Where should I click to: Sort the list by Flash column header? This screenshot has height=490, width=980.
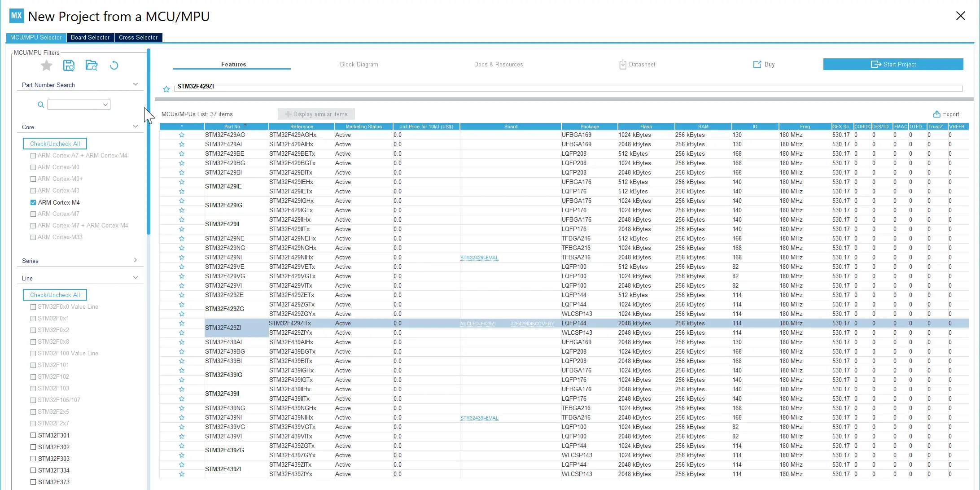pos(646,127)
